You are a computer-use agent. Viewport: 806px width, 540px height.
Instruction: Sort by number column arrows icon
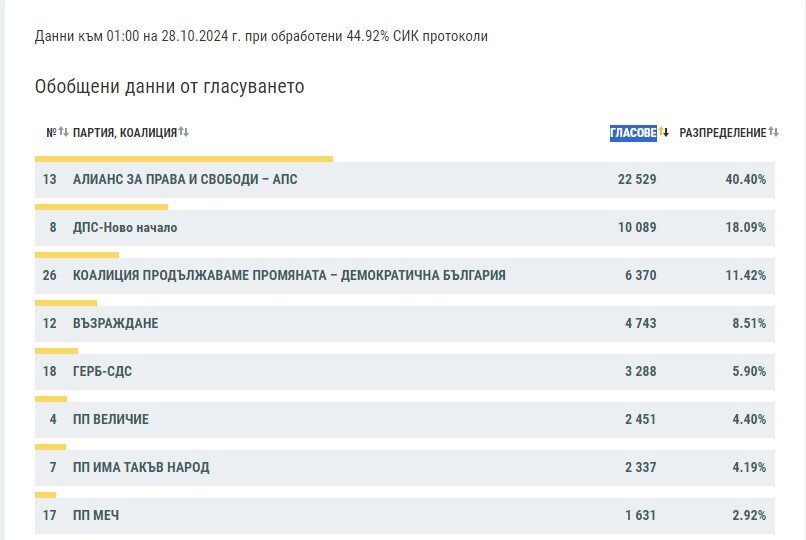point(63,132)
